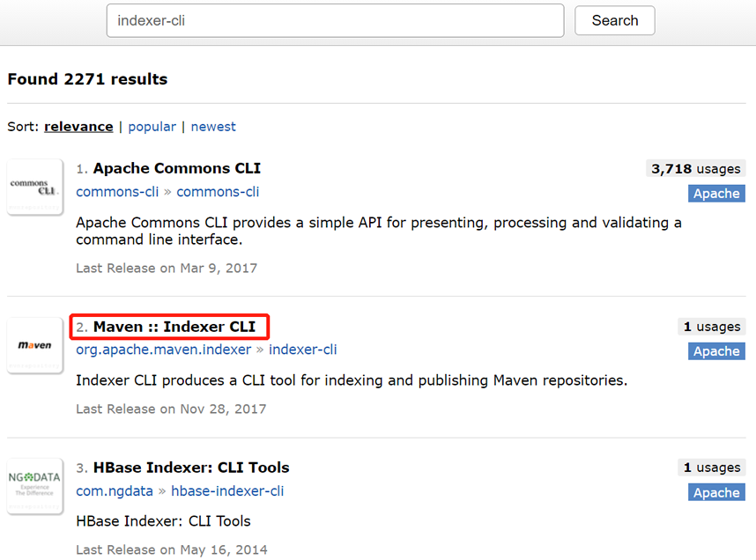Click the Maven logo thumbnail

click(x=35, y=345)
